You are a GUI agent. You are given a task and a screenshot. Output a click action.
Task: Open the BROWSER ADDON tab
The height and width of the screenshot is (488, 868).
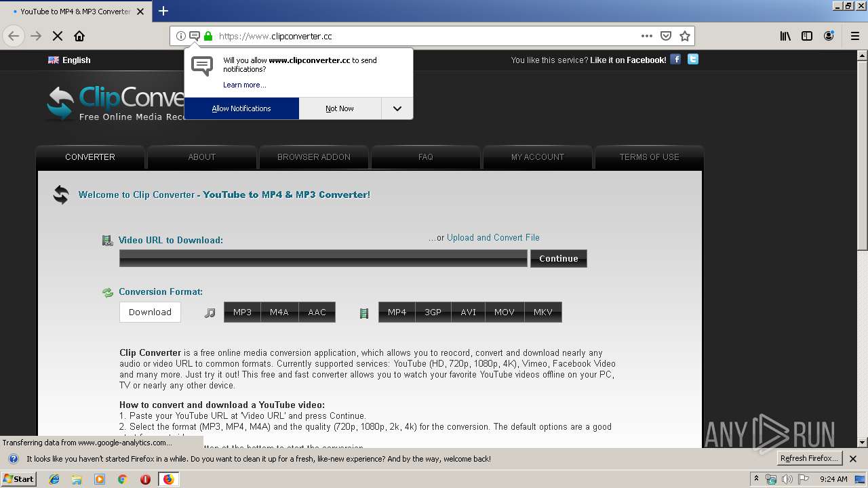[x=314, y=157]
